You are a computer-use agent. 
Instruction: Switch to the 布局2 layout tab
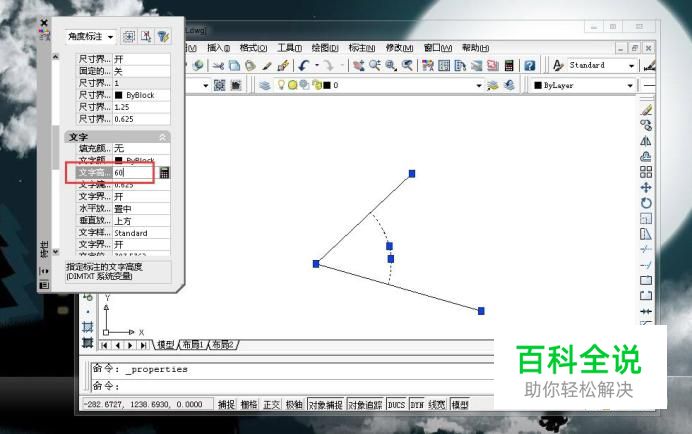tap(223, 345)
